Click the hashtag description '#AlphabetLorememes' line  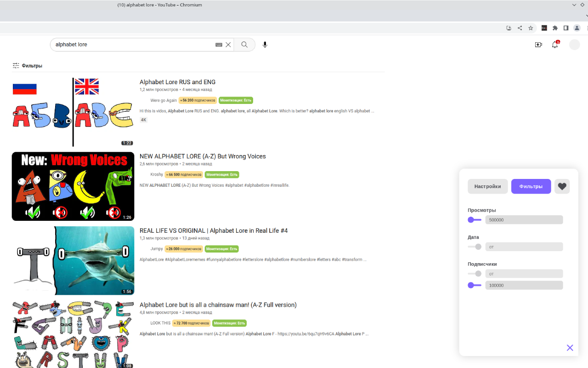pyautogui.click(x=253, y=259)
